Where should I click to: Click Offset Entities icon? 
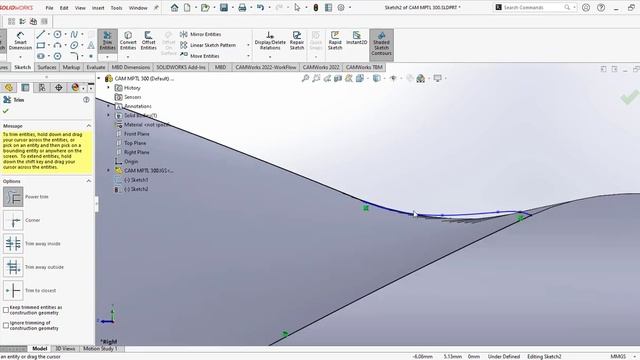pos(149,40)
